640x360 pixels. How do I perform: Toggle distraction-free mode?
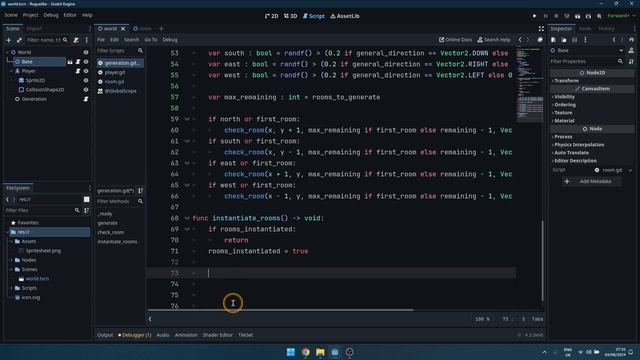click(x=541, y=29)
